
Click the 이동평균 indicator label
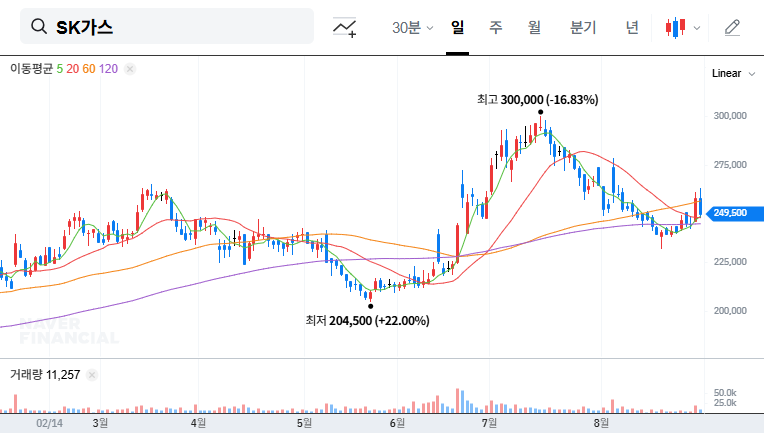[31, 69]
